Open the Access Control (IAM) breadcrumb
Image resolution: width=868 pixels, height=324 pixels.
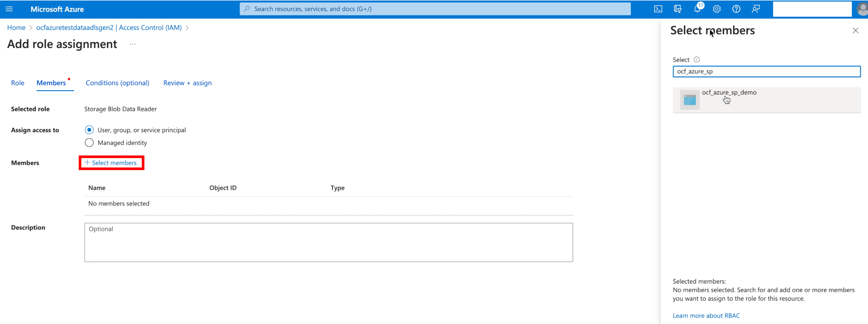(109, 28)
